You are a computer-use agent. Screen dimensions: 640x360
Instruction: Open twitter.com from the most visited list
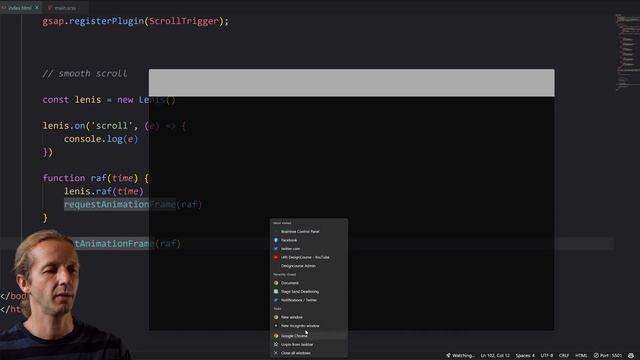click(x=290, y=249)
